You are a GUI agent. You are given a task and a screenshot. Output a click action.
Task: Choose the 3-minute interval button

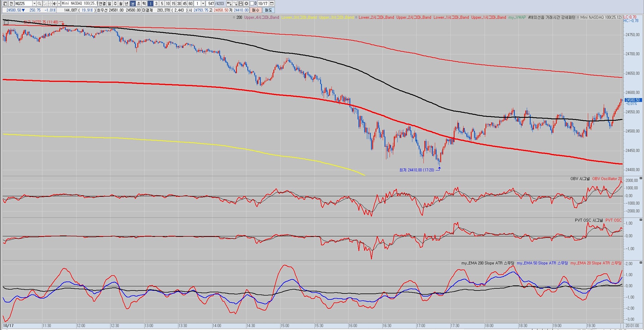[156, 3]
